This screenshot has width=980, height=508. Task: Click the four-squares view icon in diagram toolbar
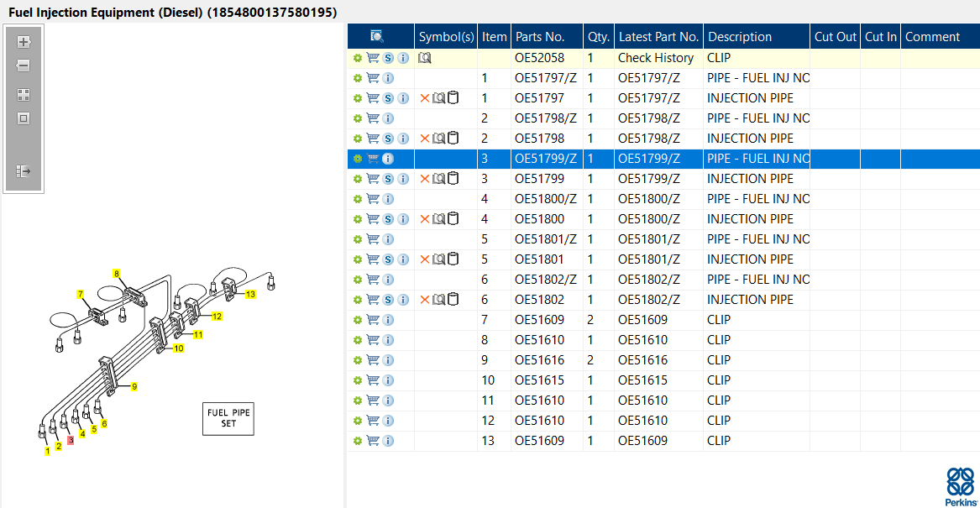[x=24, y=95]
